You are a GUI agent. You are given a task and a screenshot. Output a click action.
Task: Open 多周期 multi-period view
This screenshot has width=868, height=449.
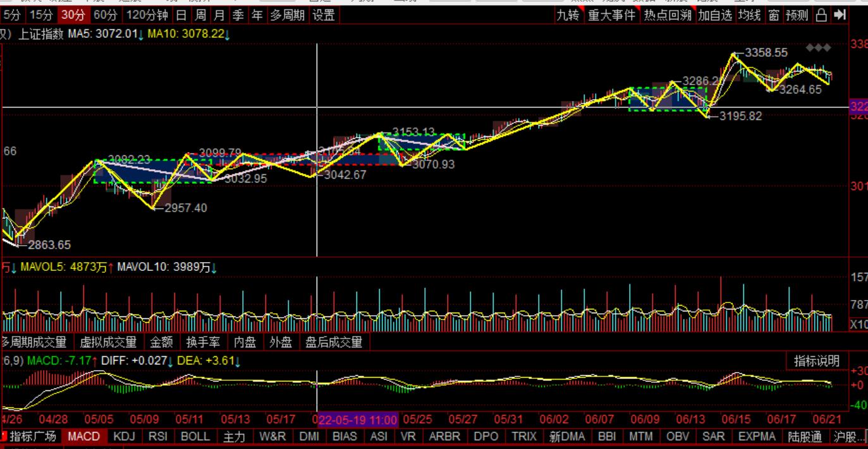pos(287,15)
